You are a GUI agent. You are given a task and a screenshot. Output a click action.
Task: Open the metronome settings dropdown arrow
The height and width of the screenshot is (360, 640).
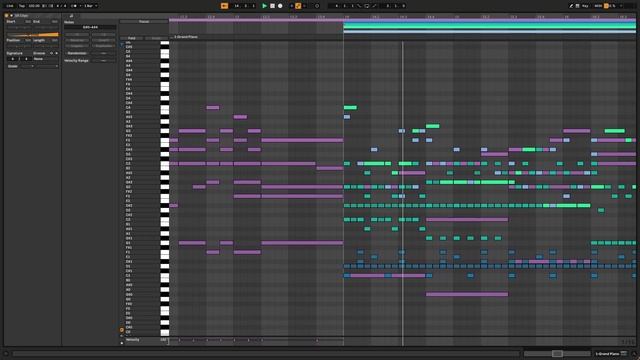pyautogui.click(x=80, y=6)
